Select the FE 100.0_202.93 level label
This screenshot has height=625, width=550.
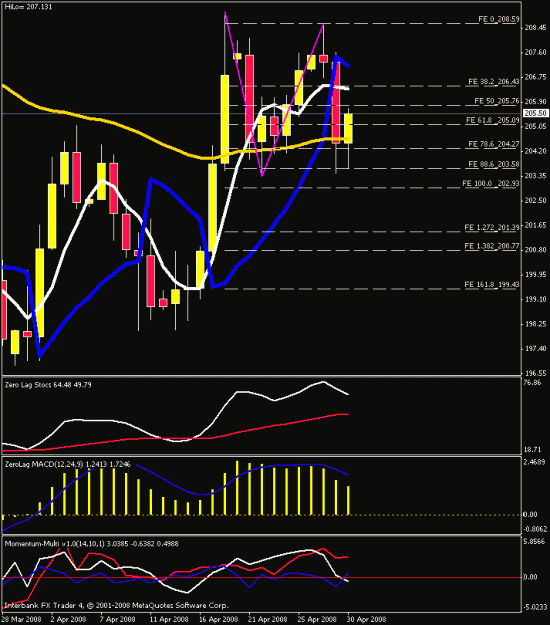[x=491, y=184]
